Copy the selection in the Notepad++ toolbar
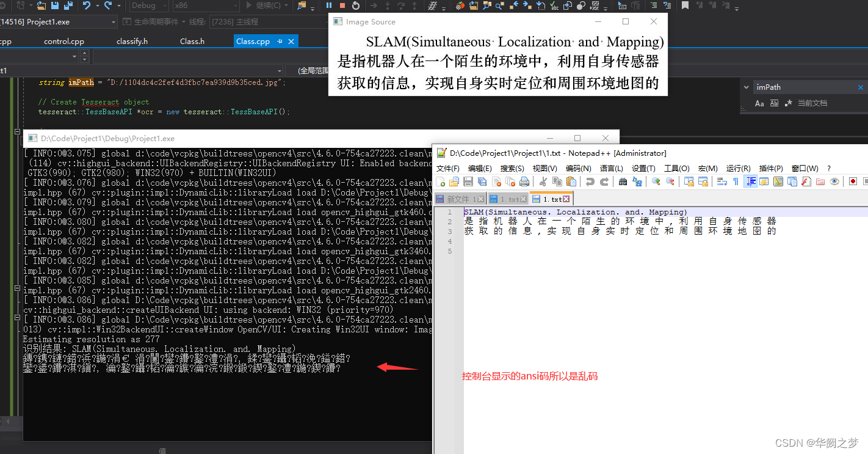The image size is (868, 454). click(557, 181)
